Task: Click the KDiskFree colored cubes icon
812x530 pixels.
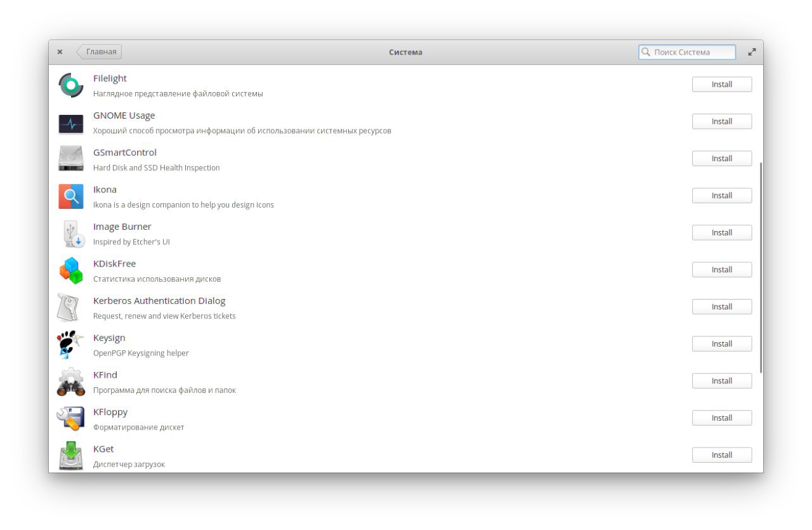Action: [71, 270]
